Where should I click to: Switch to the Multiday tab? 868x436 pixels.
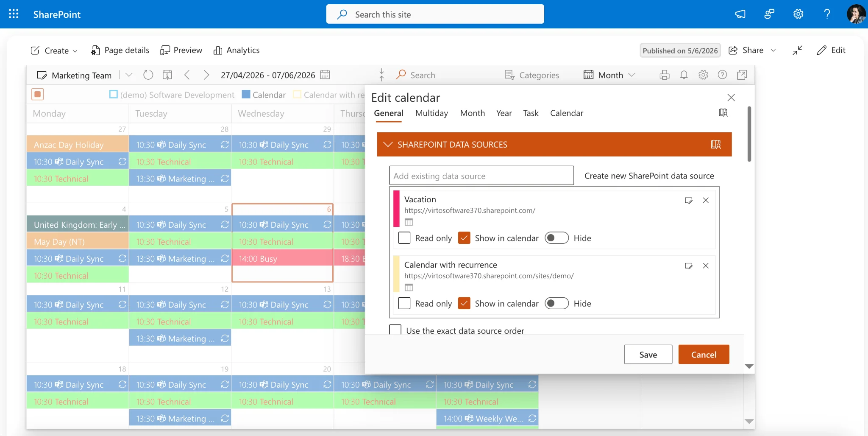[x=431, y=113]
